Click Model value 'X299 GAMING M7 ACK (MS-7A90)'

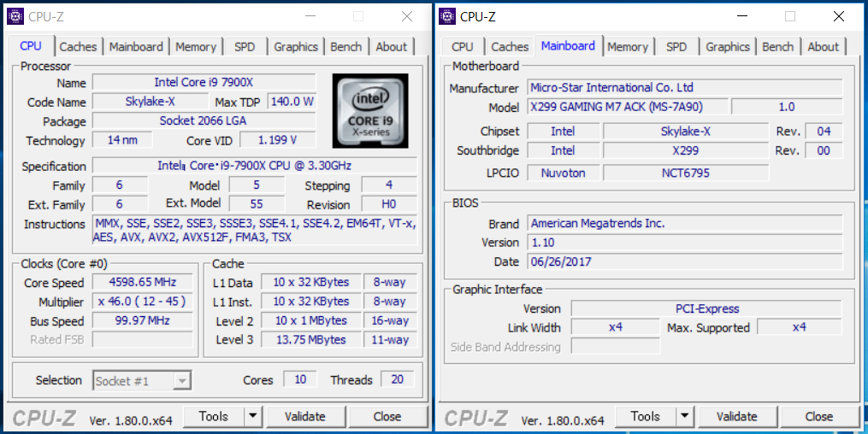(627, 107)
